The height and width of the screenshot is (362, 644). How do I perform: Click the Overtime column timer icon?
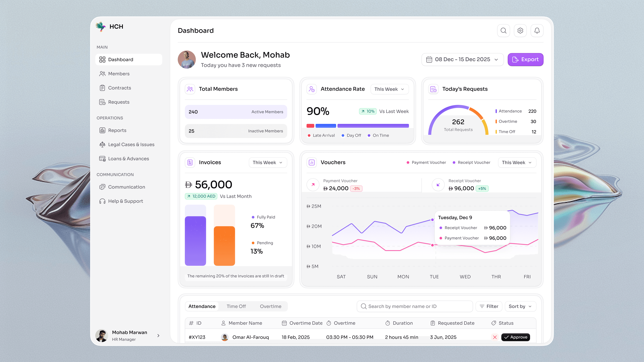329,323
